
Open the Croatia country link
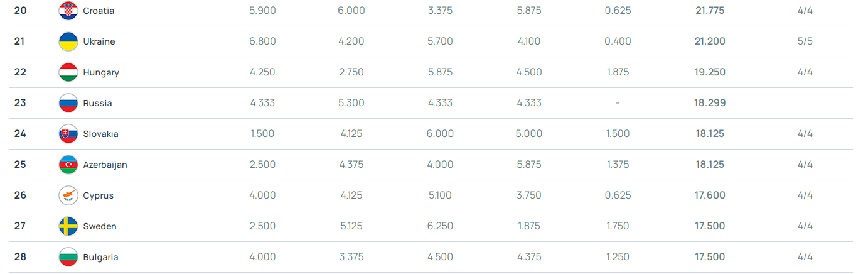pos(99,11)
